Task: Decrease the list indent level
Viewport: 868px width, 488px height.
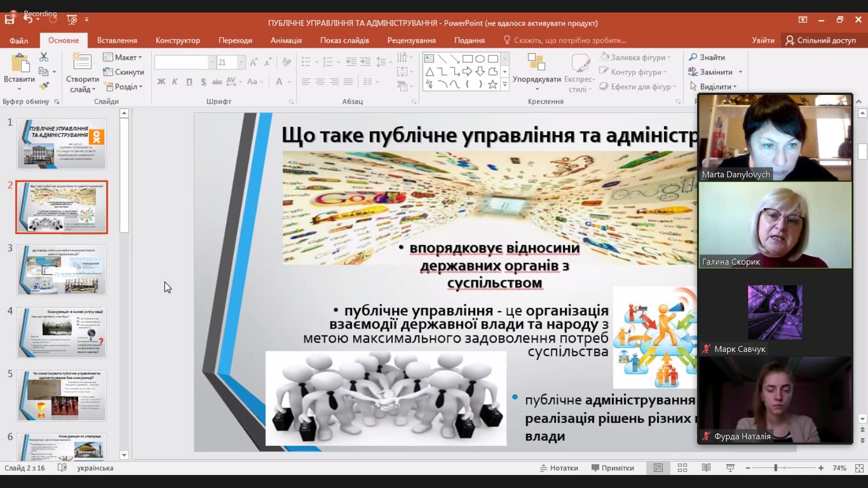Action: [x=352, y=62]
